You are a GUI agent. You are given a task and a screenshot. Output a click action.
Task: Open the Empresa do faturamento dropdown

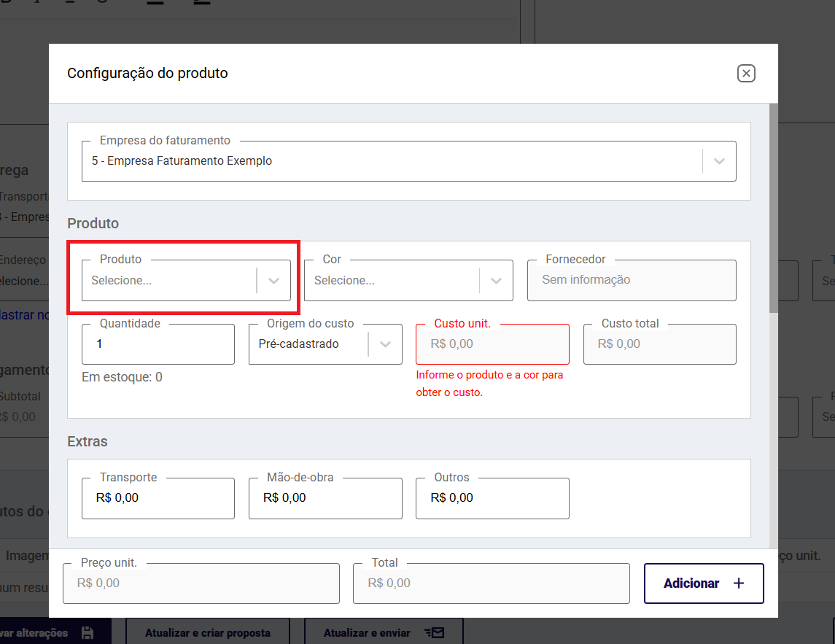coord(408,161)
